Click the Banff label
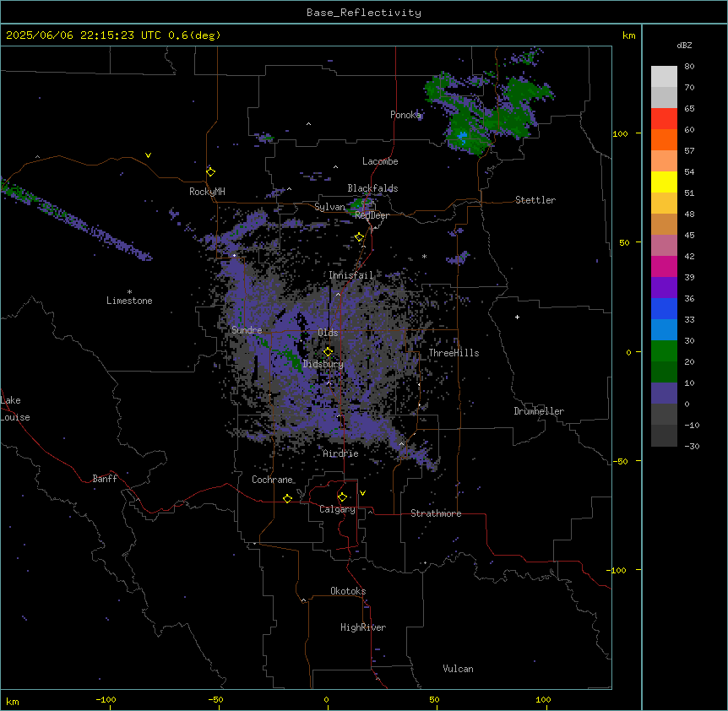Screen dimensions: 728x711 click(x=105, y=479)
